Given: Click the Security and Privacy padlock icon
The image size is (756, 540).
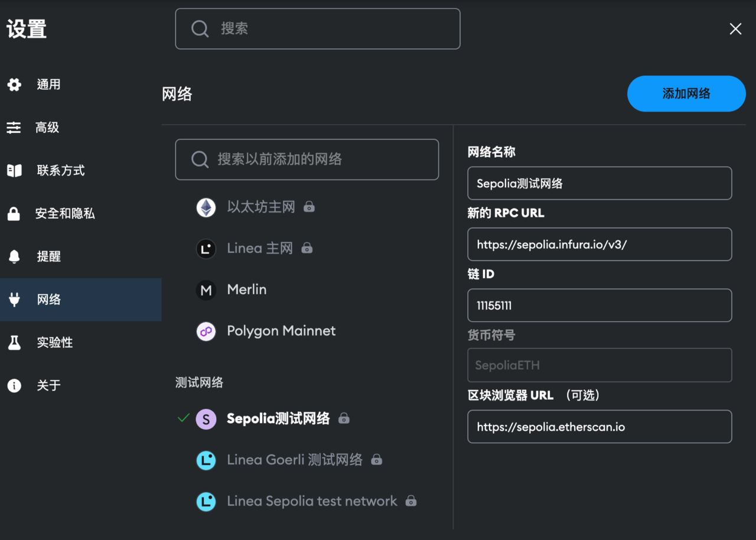Looking at the screenshot, I should click(14, 213).
